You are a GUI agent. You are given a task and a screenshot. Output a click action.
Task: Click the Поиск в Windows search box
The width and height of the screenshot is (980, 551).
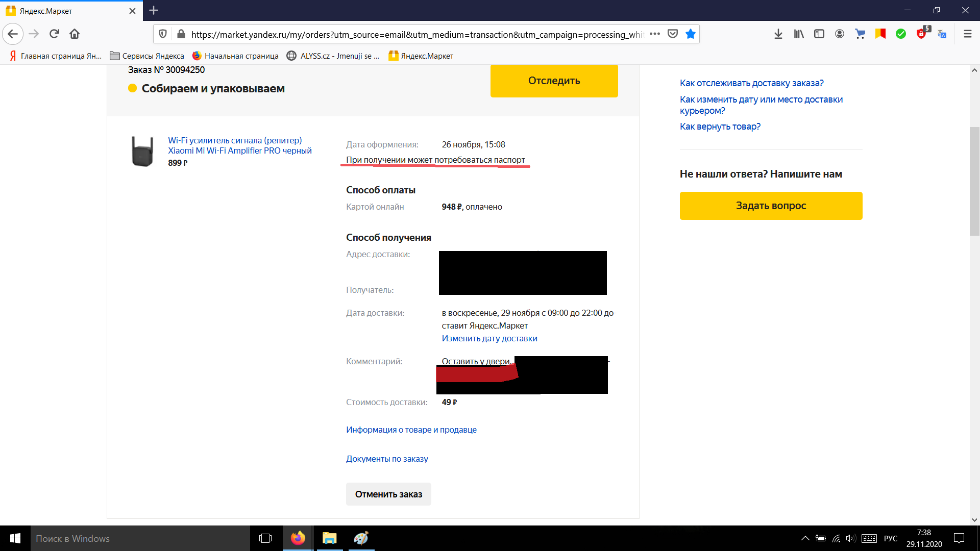click(140, 538)
